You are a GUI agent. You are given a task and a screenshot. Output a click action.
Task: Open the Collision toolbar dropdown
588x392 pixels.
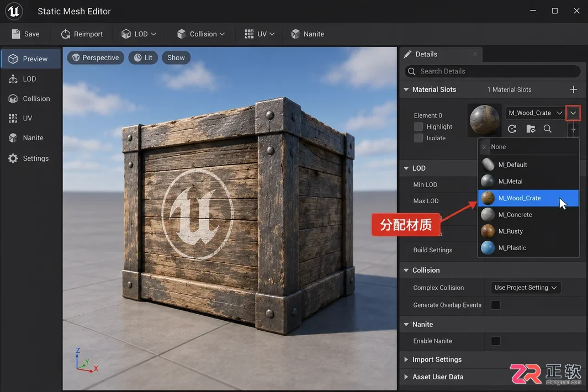tap(201, 34)
